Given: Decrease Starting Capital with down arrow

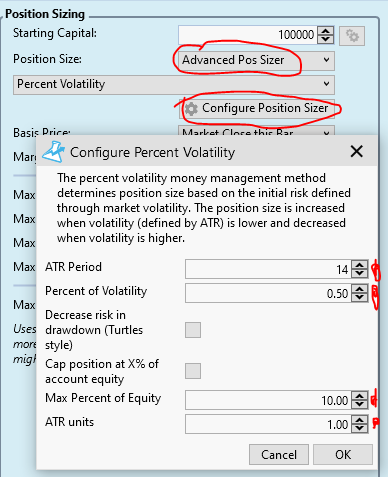Looking at the screenshot, I should tap(326, 39).
